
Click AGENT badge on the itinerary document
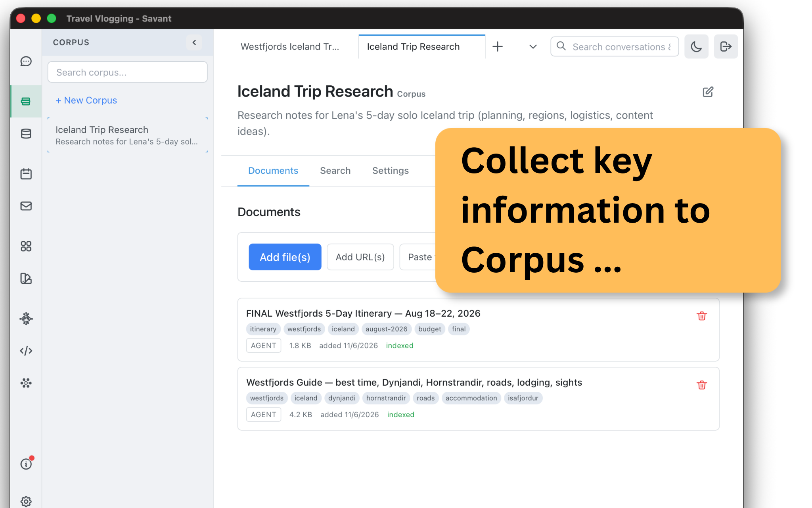[263, 346]
